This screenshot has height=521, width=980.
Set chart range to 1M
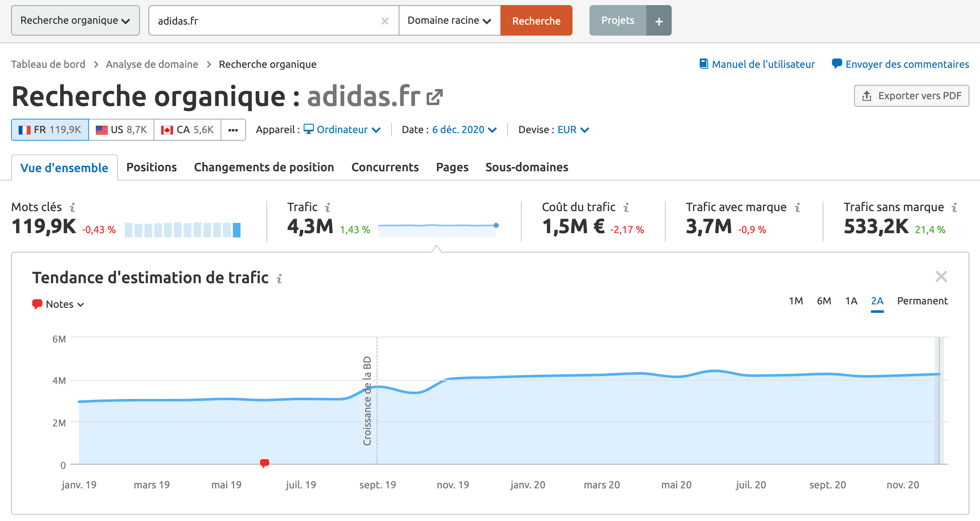pos(796,301)
